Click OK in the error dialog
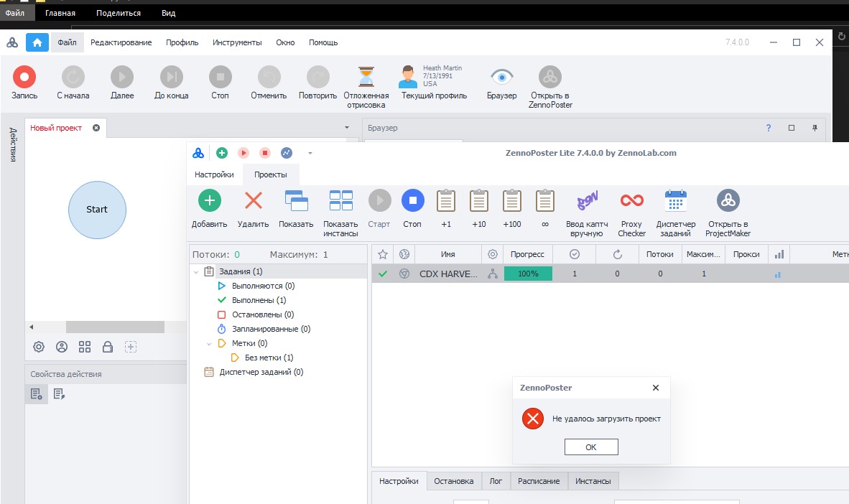 click(590, 447)
